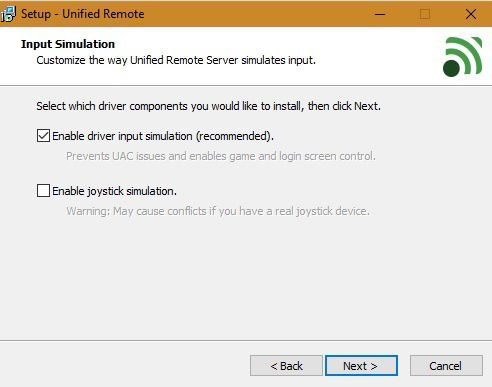Click the 'Select which driver components' instruction text
This screenshot has height=387, width=492.
coord(208,106)
